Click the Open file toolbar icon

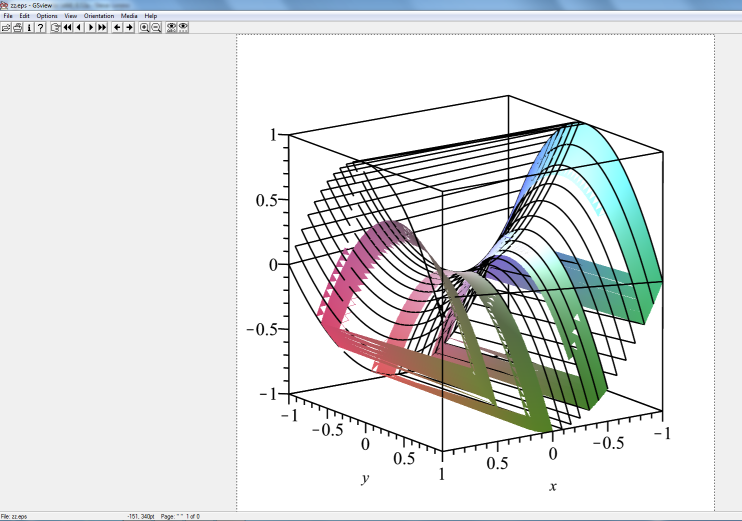(6, 27)
